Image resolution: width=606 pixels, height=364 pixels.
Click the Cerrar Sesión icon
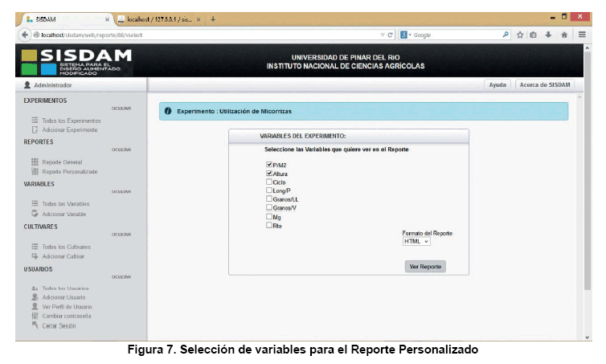point(35,325)
